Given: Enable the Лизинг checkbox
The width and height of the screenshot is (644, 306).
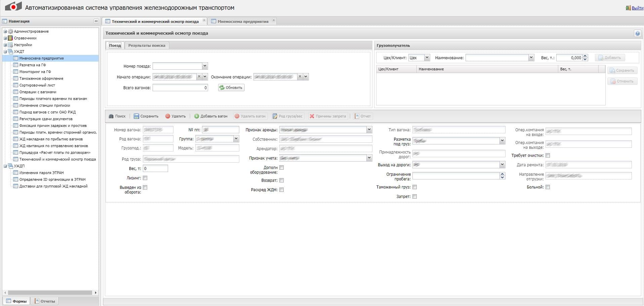Looking at the screenshot, I should [145, 178].
